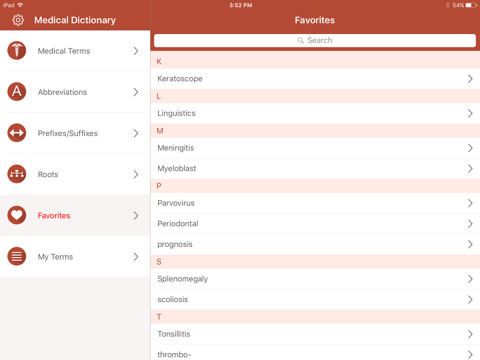480x360 pixels.
Task: Open the Abbreviations section
Action: click(75, 92)
